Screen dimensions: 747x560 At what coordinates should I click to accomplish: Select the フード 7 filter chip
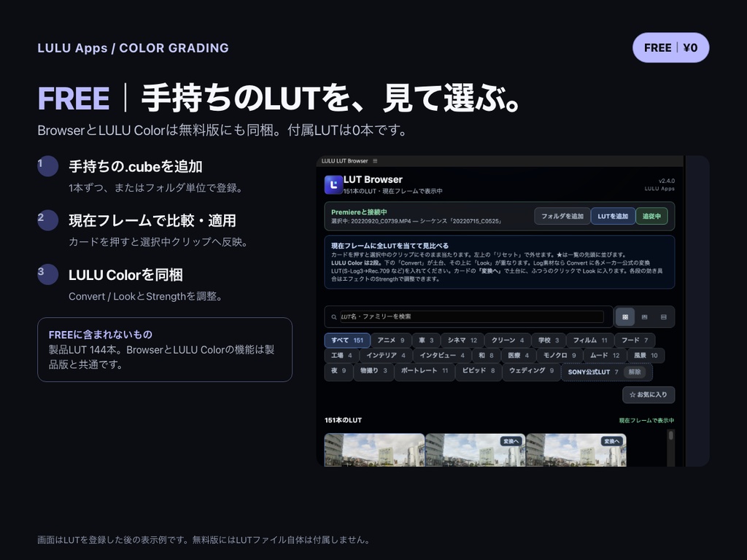[635, 341]
